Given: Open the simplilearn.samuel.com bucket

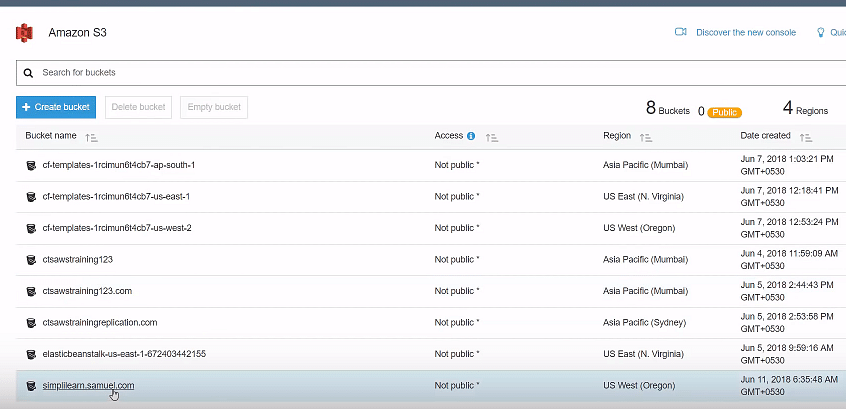Looking at the screenshot, I should (x=88, y=385).
